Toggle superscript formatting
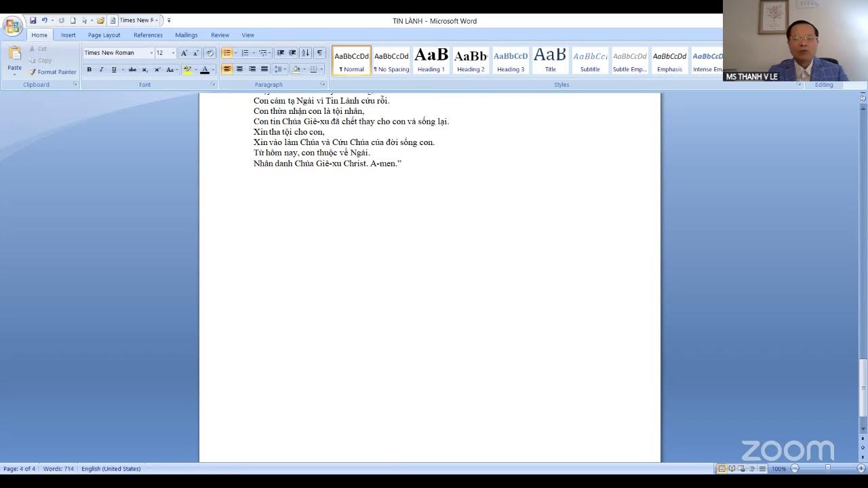 157,69
